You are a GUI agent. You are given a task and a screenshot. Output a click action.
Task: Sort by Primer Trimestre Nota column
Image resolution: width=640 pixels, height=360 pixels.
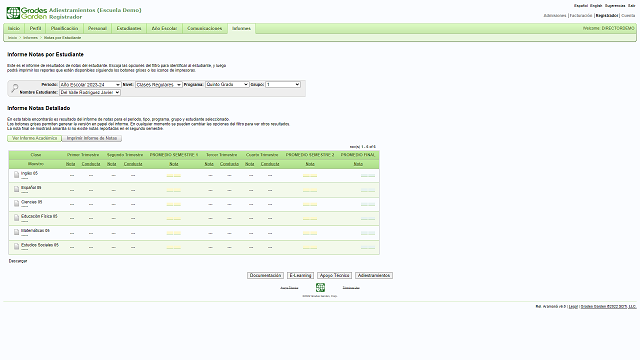pyautogui.click(x=71, y=164)
